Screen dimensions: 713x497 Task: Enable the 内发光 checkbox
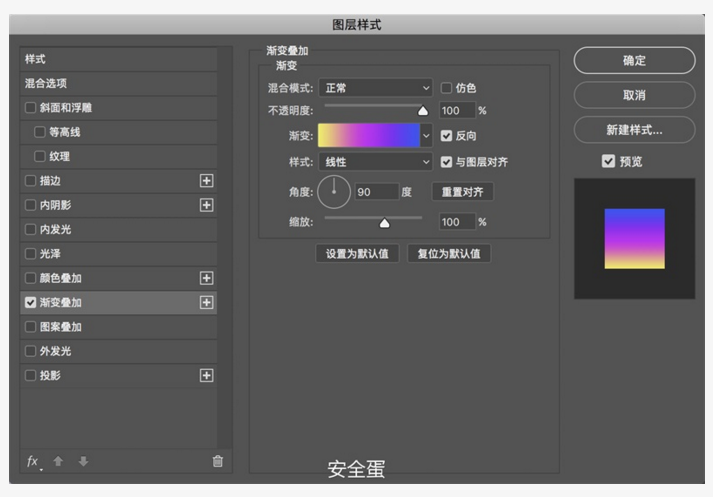coord(30,229)
